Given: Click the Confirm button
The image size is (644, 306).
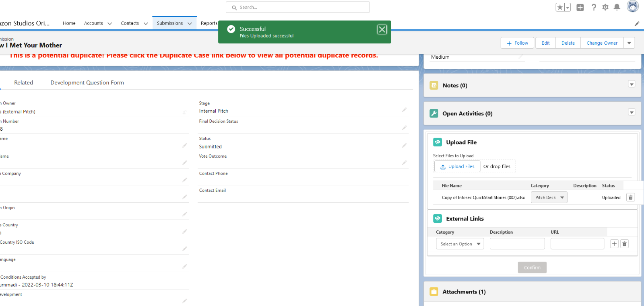Looking at the screenshot, I should click(532, 267).
